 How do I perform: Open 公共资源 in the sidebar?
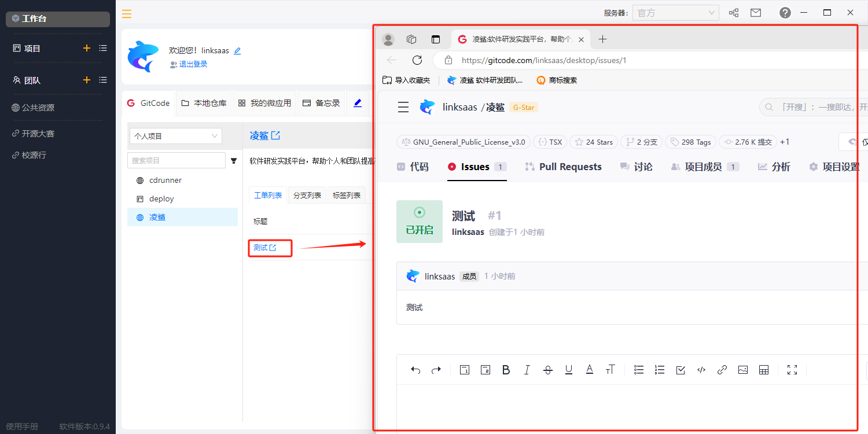34,108
